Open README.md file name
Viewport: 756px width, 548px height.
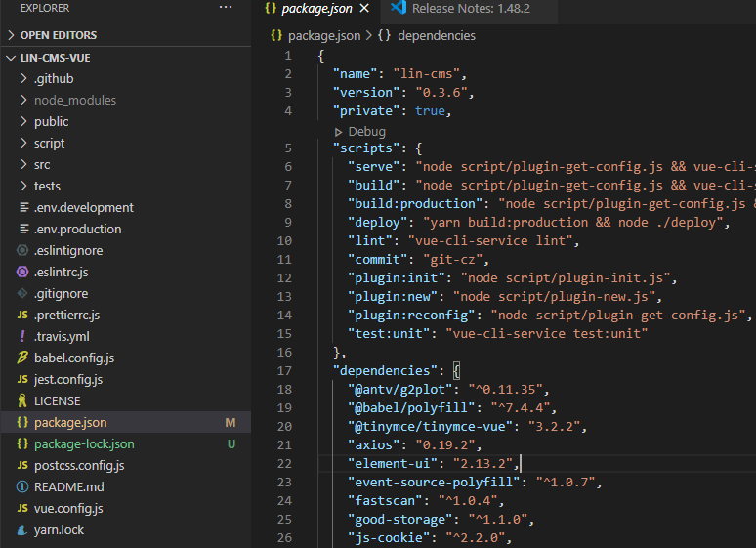[x=69, y=487]
